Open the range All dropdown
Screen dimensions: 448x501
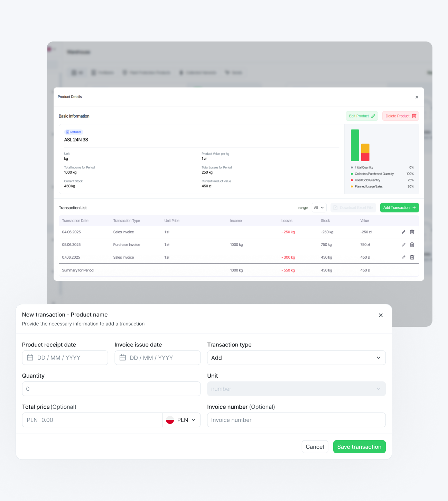click(319, 207)
